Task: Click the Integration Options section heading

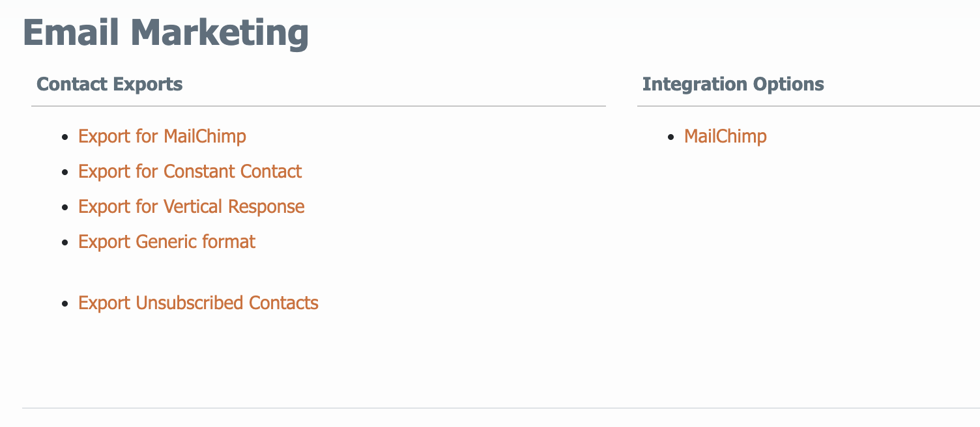Action: click(x=733, y=84)
